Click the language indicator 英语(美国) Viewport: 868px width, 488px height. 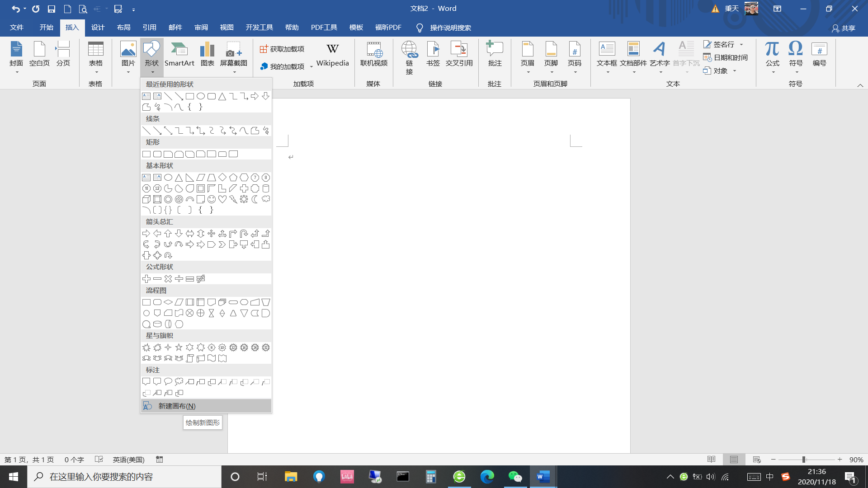(128, 460)
